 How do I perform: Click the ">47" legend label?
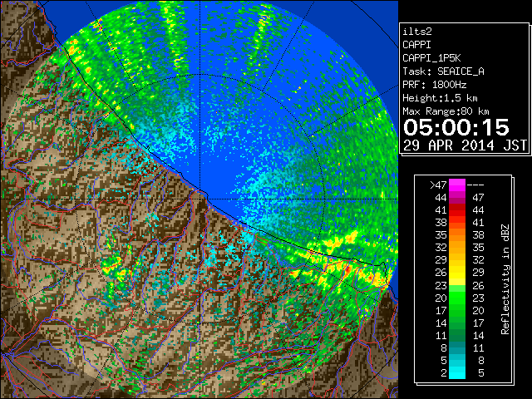pyautogui.click(x=438, y=185)
